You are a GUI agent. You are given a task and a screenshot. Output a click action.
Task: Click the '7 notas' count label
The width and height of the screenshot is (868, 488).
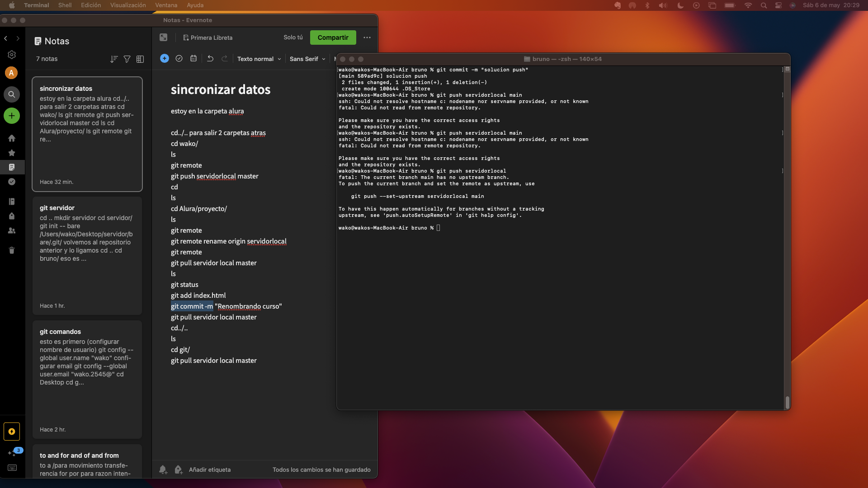47,59
